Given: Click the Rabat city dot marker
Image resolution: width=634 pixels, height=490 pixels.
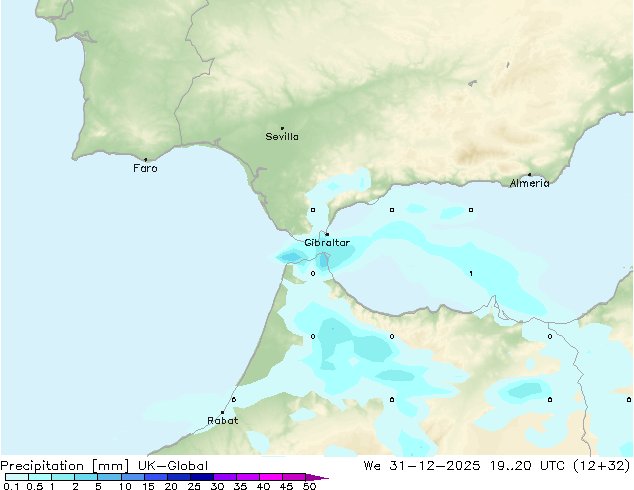Looking at the screenshot, I should tap(222, 412).
